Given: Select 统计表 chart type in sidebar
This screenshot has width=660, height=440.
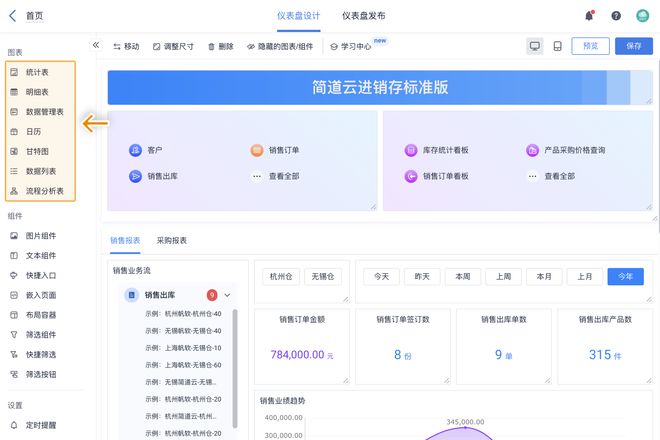Looking at the screenshot, I should point(37,72).
